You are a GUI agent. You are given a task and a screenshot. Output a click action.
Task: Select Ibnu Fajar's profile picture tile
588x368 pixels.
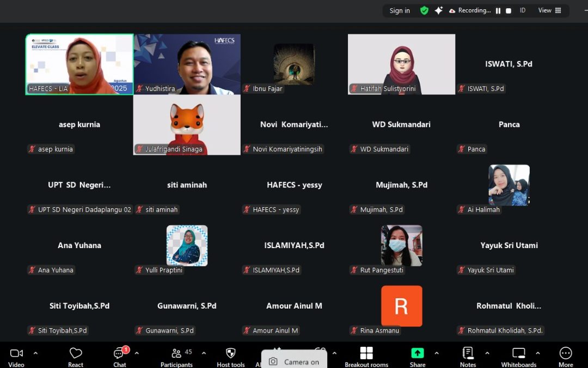(294, 64)
